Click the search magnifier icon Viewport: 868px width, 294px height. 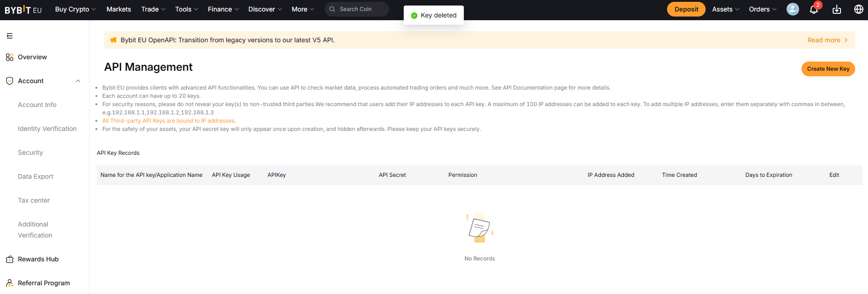[x=332, y=9]
